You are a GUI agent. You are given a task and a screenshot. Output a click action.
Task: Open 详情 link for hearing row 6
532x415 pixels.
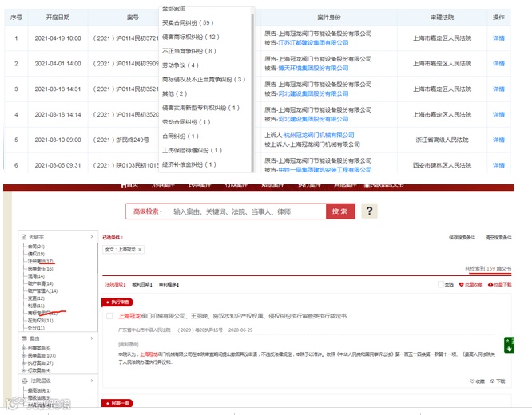click(498, 165)
